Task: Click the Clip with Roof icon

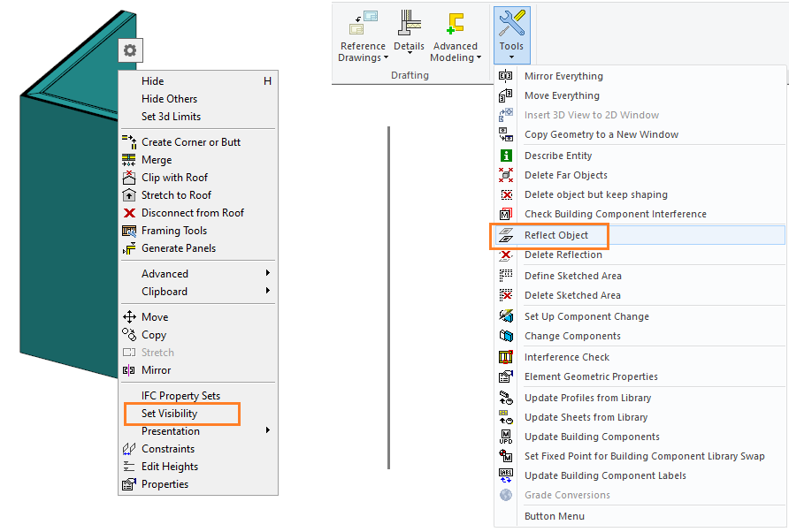Action: (128, 178)
